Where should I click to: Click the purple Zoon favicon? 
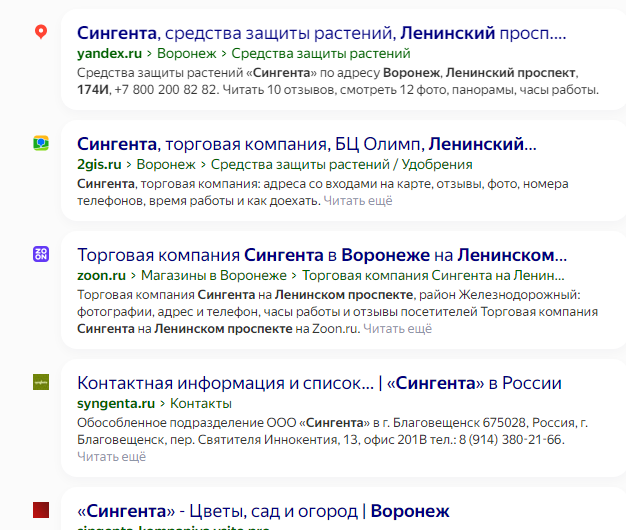[41, 254]
